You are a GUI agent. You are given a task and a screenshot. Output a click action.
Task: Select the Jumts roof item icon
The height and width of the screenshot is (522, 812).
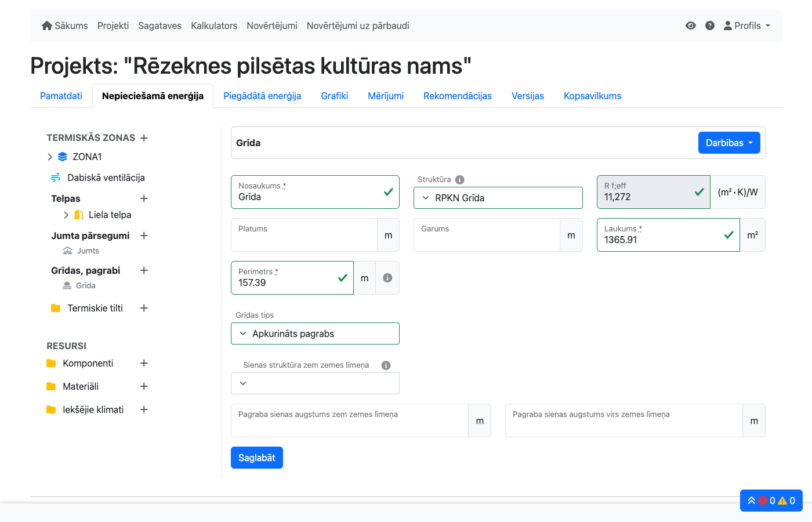point(67,251)
